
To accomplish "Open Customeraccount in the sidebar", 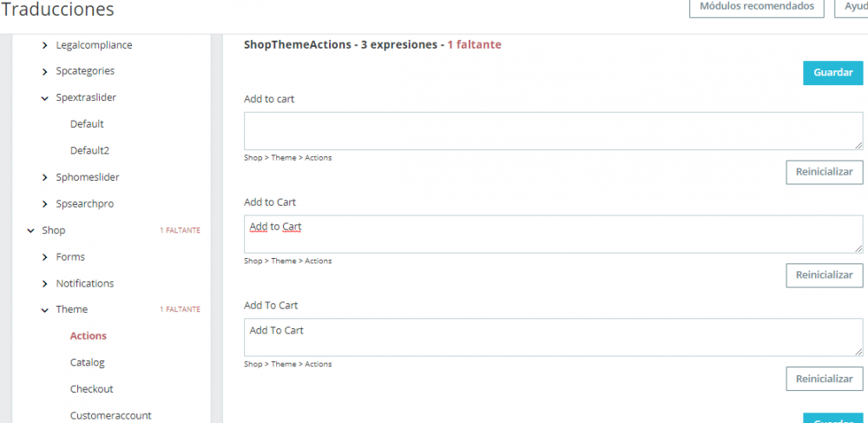I will point(110,416).
